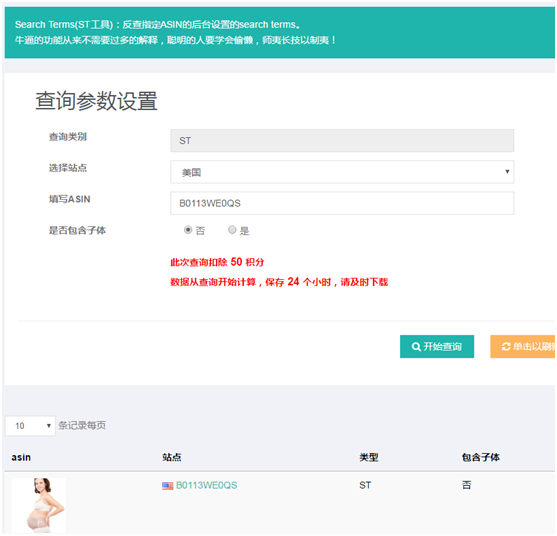Click the orange 单击以刷新 button
Screen dimensions: 557x536
click(x=523, y=347)
